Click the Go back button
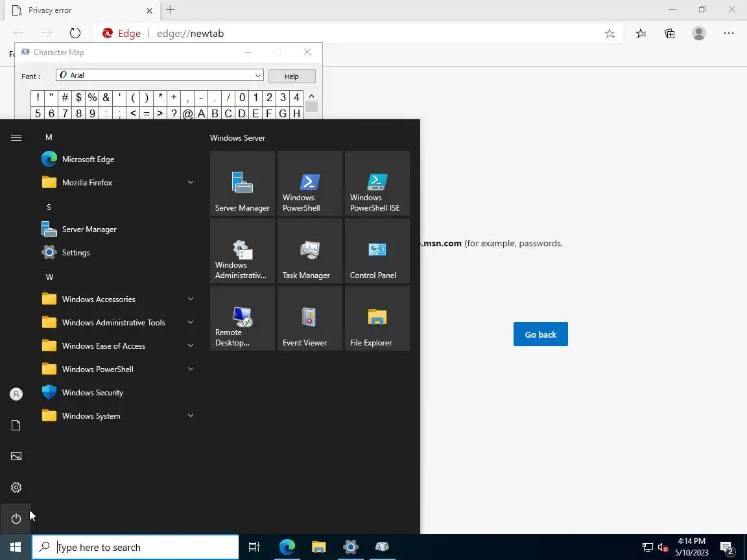Image resolution: width=747 pixels, height=560 pixels. tap(540, 334)
